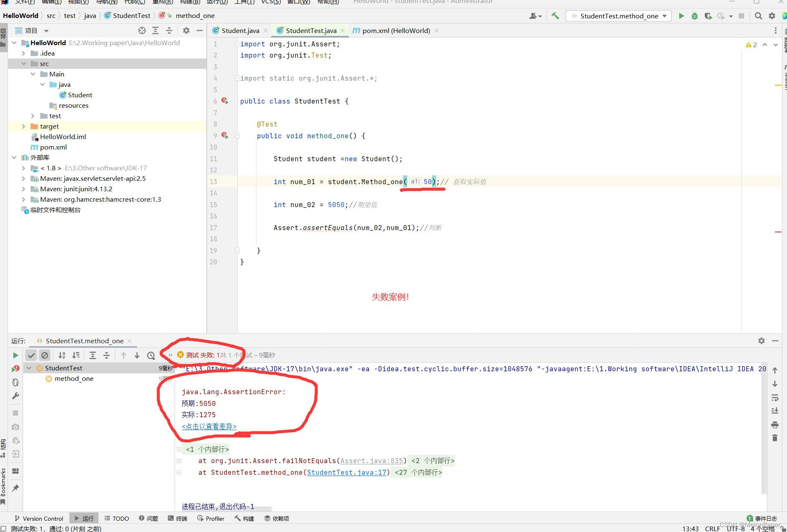
Task: Select opened file target icon in project panel
Action: click(142, 30)
